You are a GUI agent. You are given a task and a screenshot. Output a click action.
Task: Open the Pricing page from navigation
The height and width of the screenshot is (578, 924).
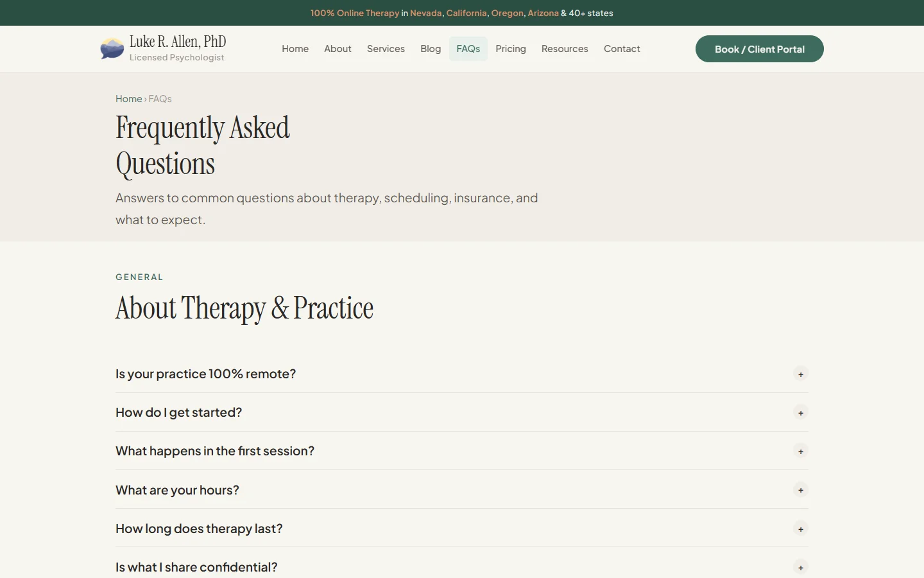click(510, 49)
